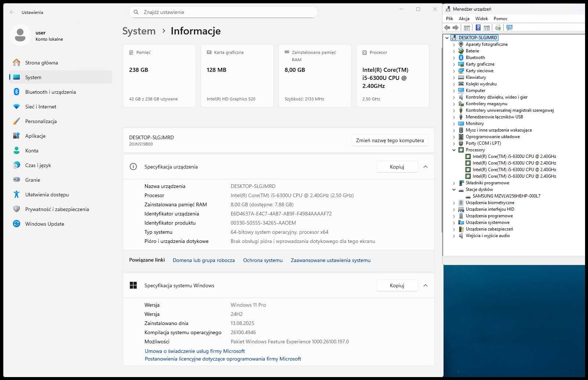
Task: Select Urządzenia zabezpieczeń category
Action: 489,229
